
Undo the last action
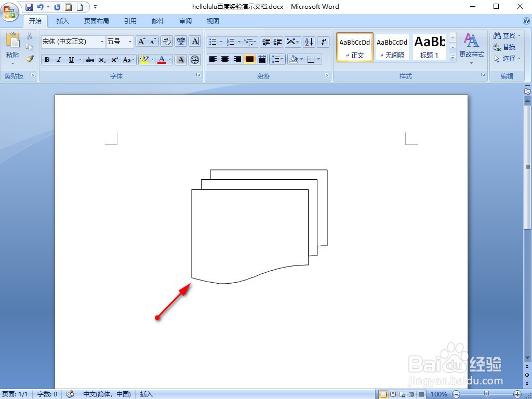coord(41,7)
